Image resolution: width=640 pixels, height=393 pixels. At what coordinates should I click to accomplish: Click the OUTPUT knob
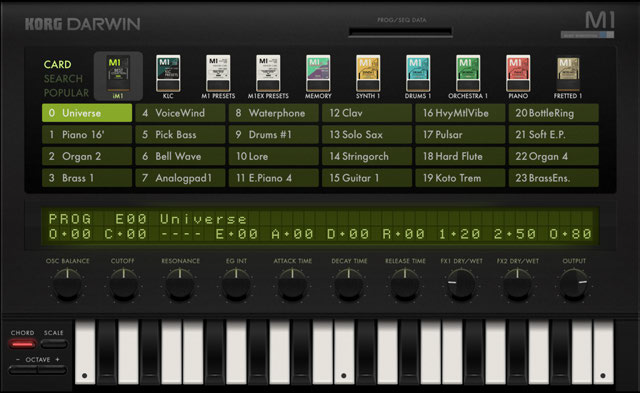[574, 284]
